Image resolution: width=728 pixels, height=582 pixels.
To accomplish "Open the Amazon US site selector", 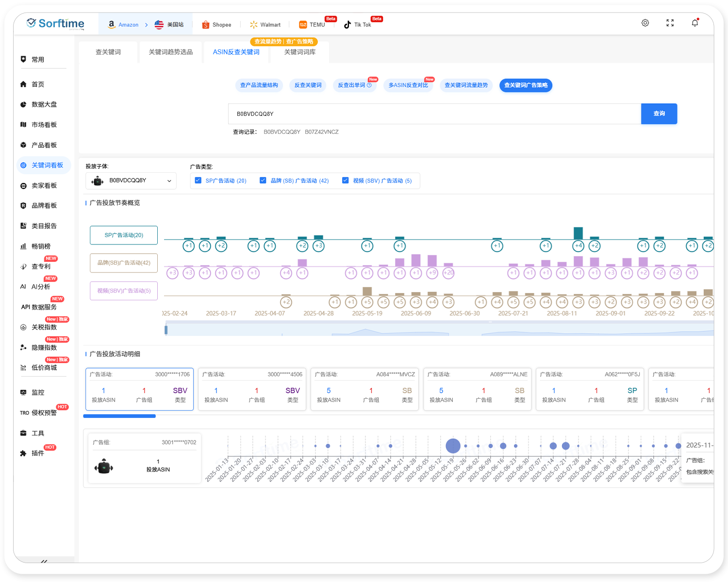I will click(169, 25).
